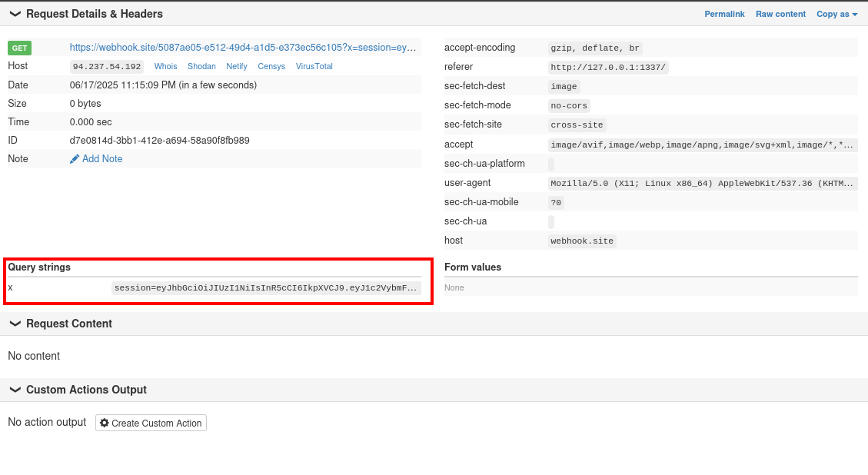Open Netify lookup for host

point(237,67)
